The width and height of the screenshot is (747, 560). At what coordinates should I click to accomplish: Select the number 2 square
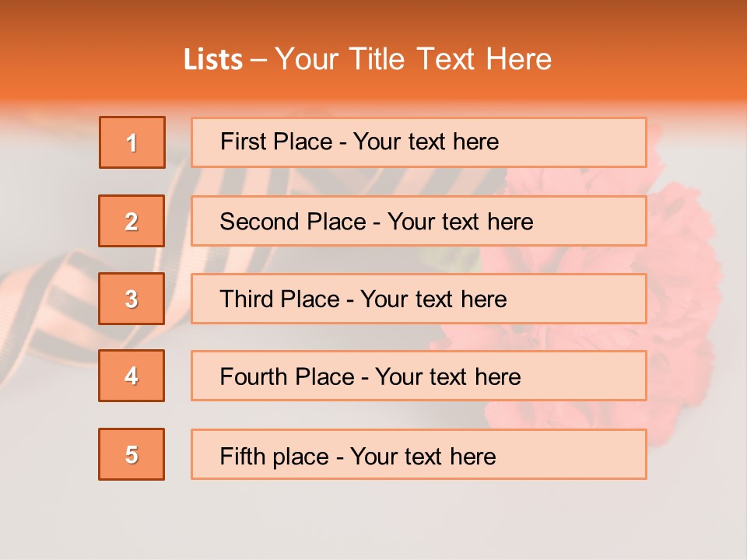[x=132, y=221]
